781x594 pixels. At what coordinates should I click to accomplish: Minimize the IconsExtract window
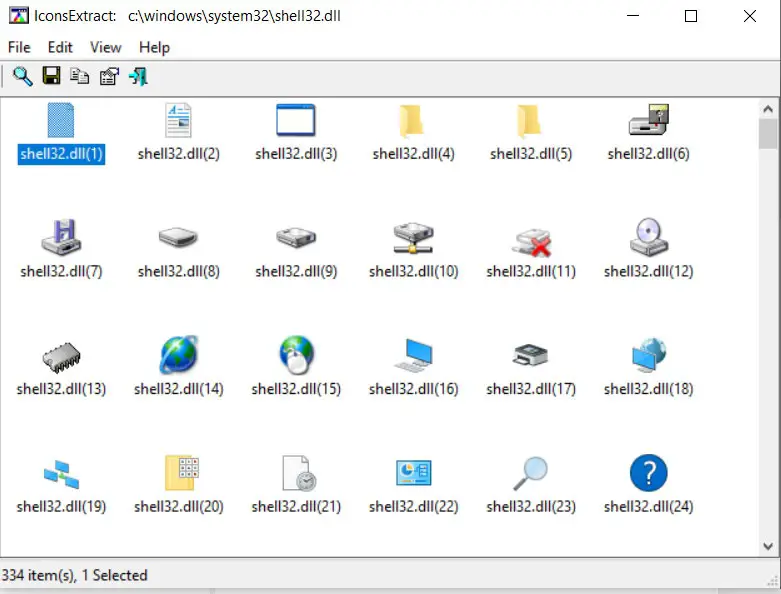click(x=633, y=16)
